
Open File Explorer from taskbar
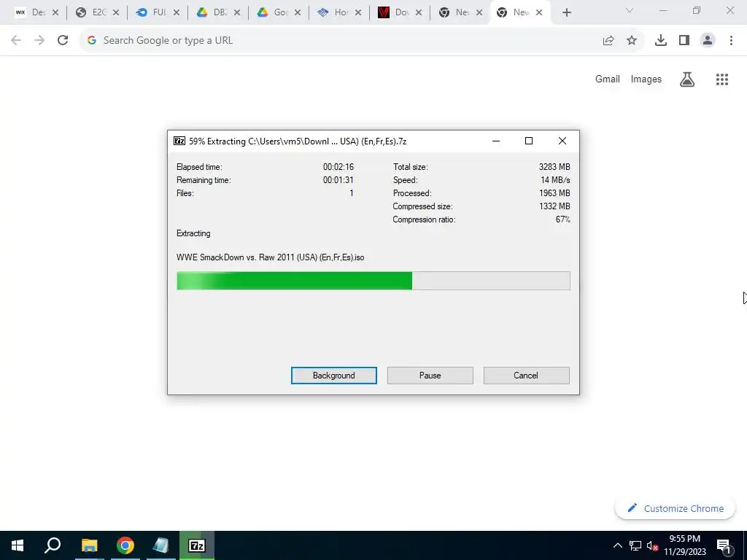(89, 545)
